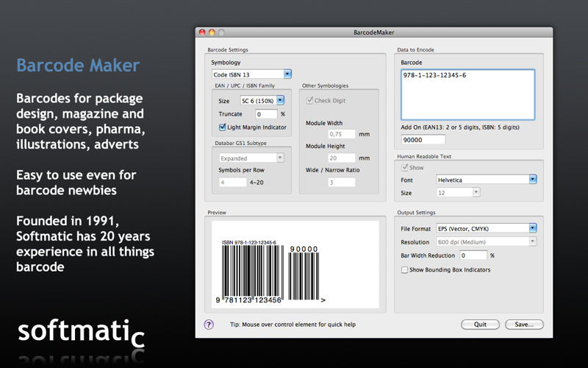Click inside the Barcode data text area

[467, 95]
